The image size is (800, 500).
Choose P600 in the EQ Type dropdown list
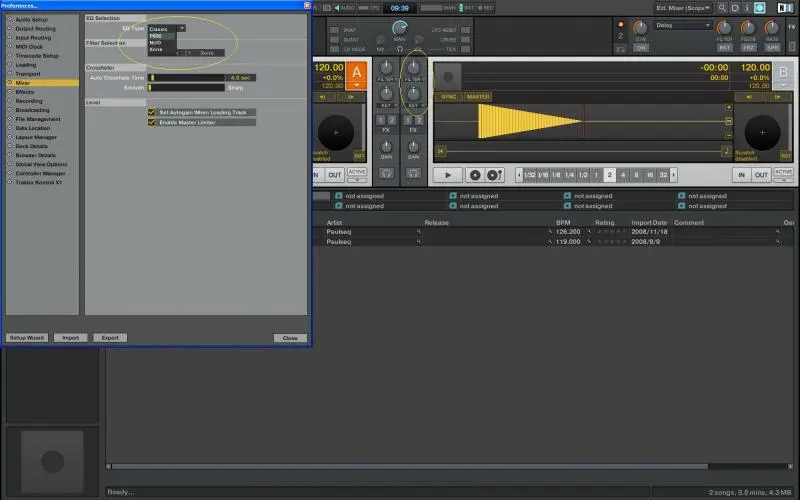156,36
